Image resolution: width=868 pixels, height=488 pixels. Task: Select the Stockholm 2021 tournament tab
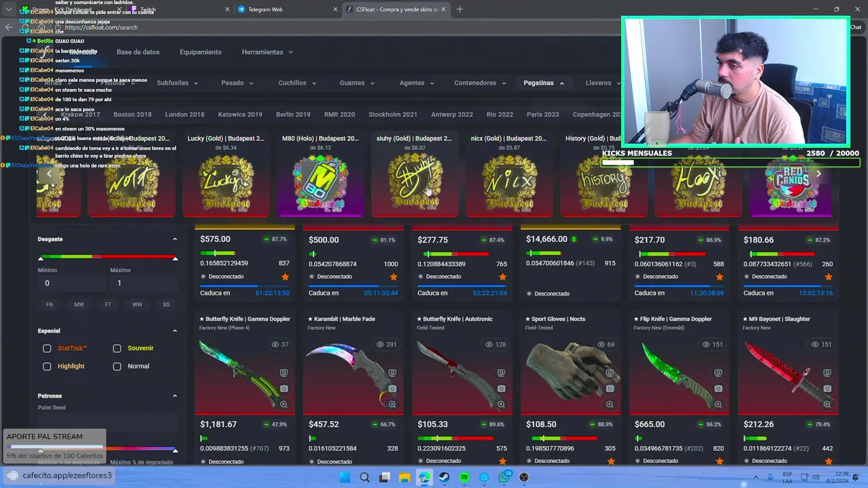(x=393, y=115)
